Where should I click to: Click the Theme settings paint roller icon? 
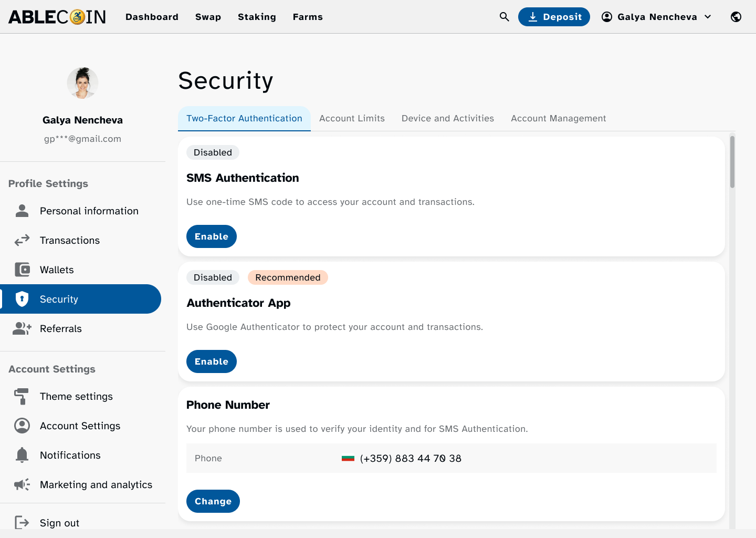point(22,396)
